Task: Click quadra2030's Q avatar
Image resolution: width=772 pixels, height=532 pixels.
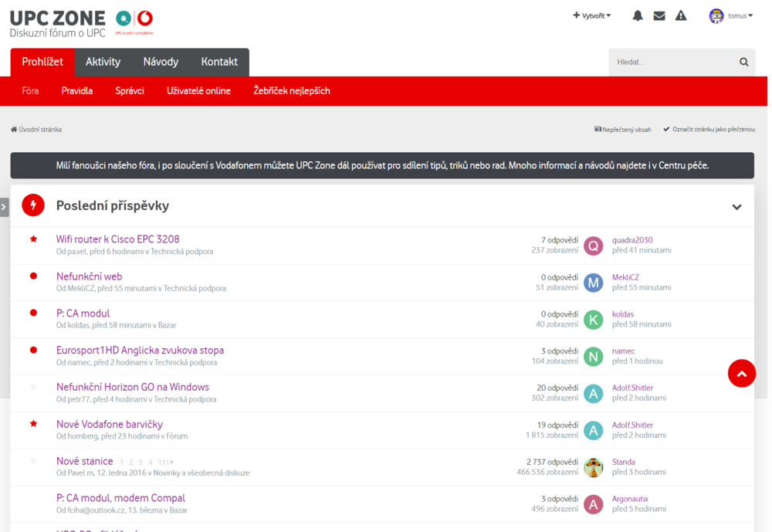Action: click(x=593, y=246)
